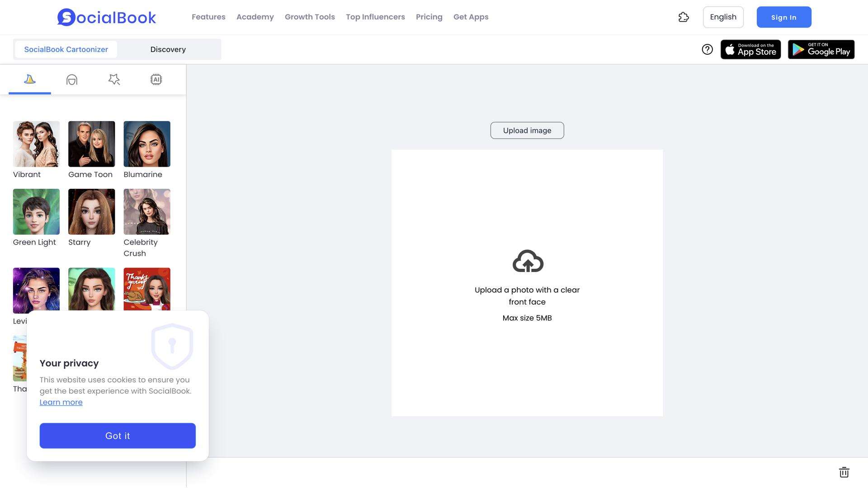The height and width of the screenshot is (488, 868).
Task: Select the wizard hat cartoon styles tab
Action: (x=30, y=80)
